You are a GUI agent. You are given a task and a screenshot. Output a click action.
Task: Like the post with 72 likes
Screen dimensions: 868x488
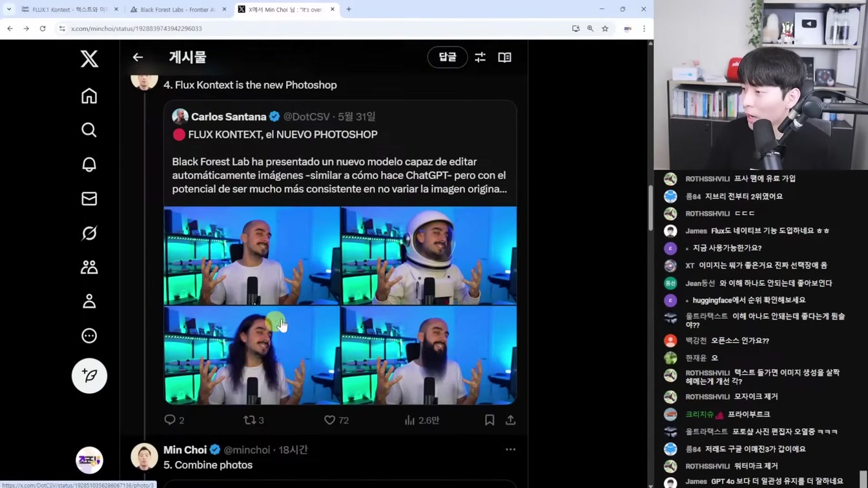tap(336, 420)
